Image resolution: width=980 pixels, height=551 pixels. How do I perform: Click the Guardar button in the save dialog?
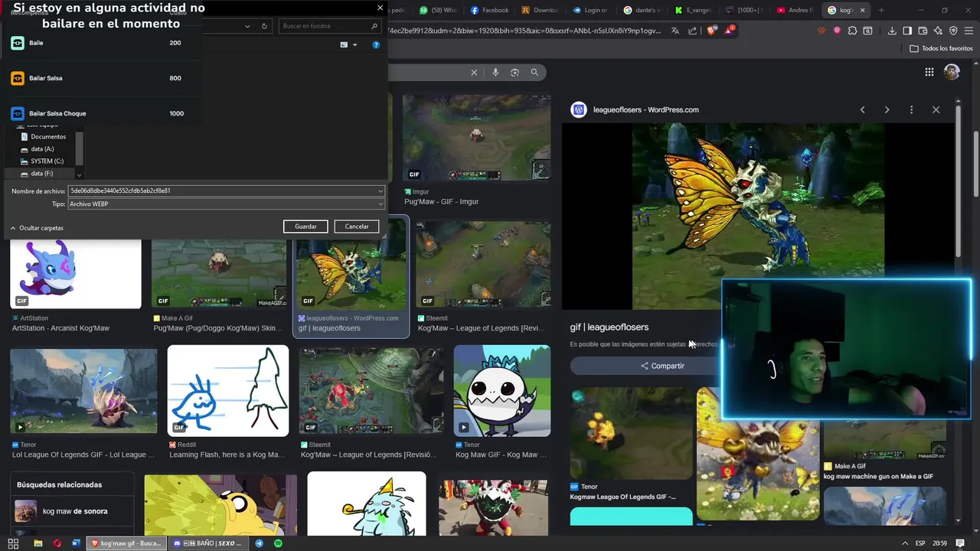point(305,227)
